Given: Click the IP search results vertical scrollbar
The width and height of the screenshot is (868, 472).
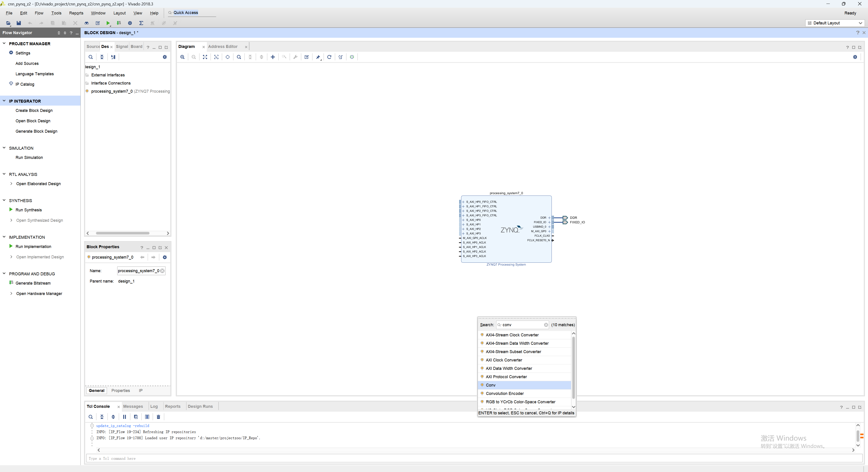Looking at the screenshot, I should [x=573, y=367].
